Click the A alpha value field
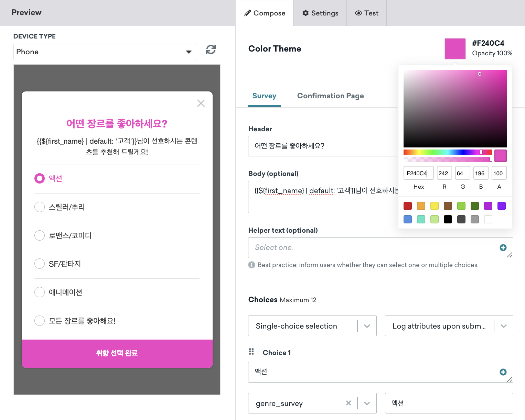 (x=499, y=173)
